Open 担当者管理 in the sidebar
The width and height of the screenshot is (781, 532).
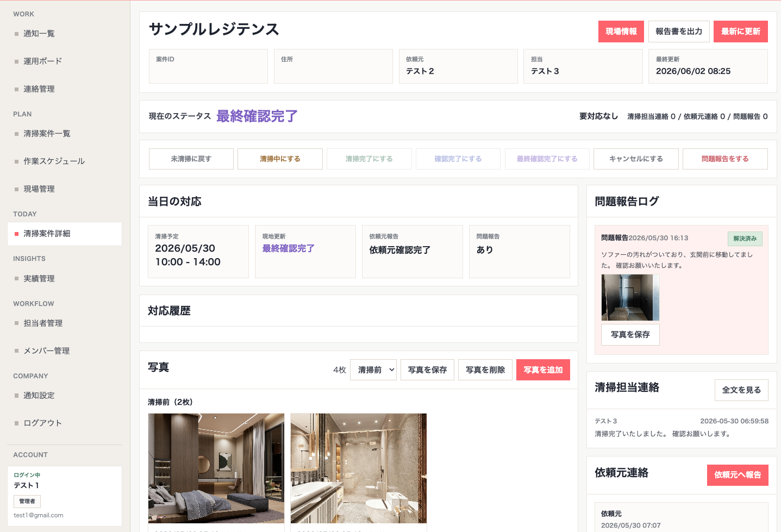pyautogui.click(x=64, y=323)
